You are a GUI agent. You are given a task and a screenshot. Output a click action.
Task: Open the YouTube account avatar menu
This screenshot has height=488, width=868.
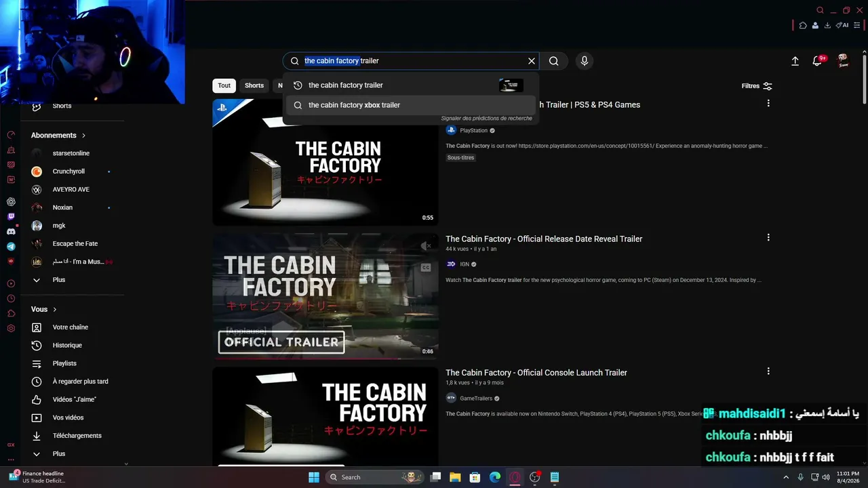[843, 61]
